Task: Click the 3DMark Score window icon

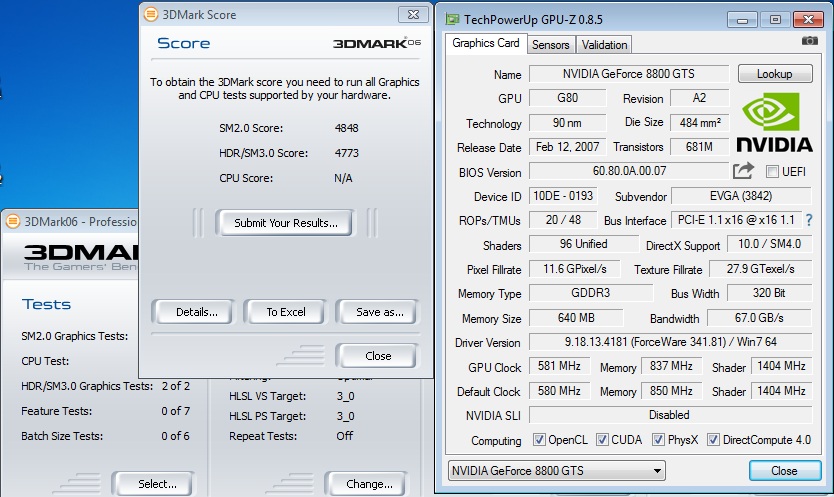Action: point(151,14)
